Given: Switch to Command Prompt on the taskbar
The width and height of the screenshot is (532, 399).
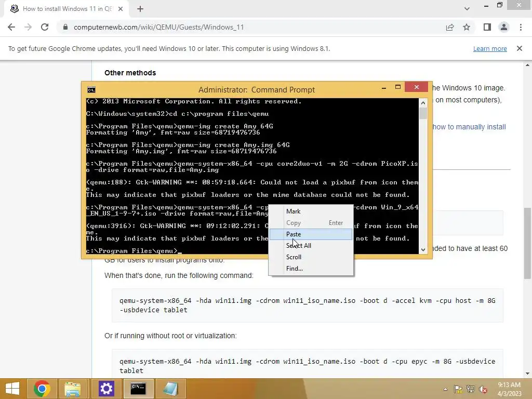Looking at the screenshot, I should click(x=138, y=389).
